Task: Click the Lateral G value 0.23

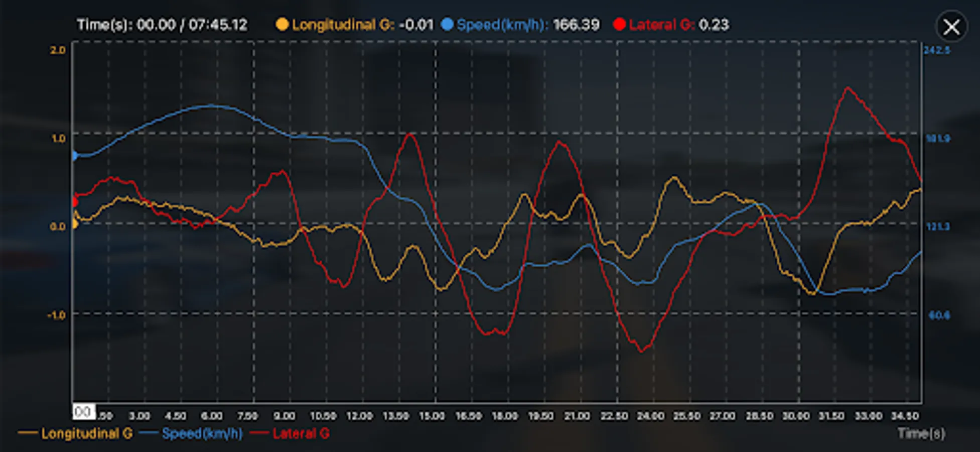Action: tap(714, 25)
